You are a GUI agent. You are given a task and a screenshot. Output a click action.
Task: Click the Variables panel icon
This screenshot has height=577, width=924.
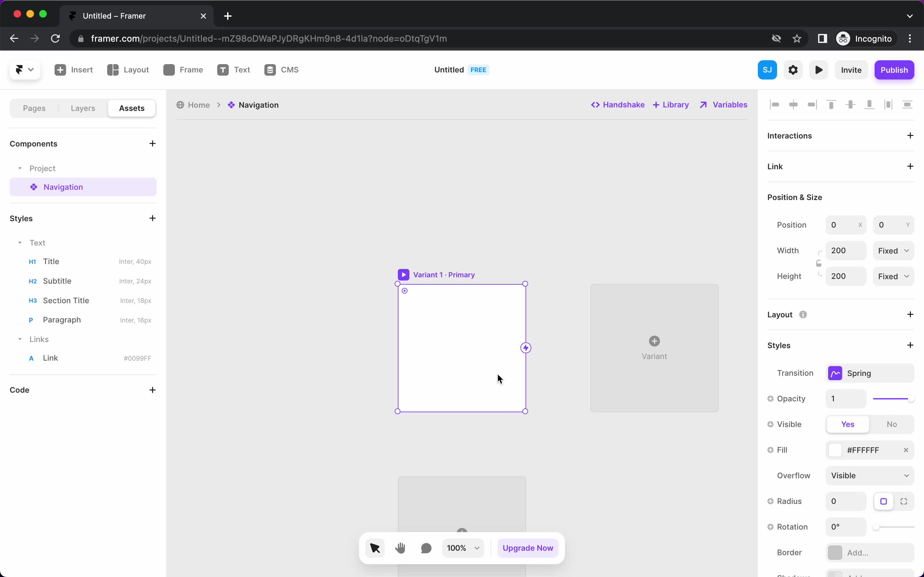point(705,105)
